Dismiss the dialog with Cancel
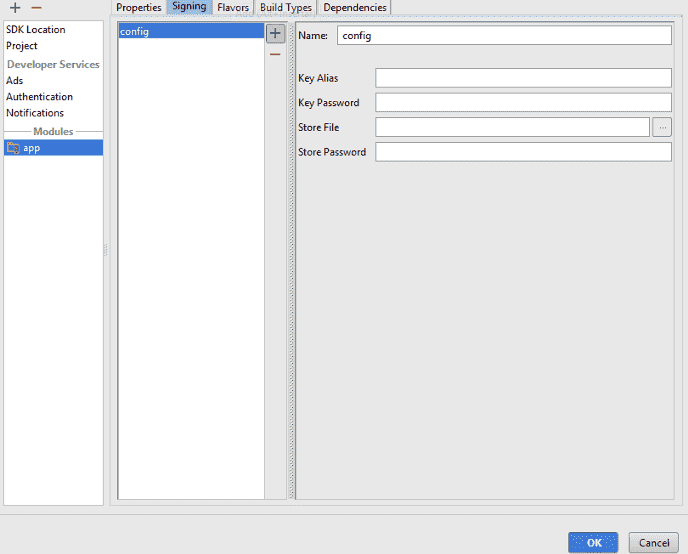Screen dimensions: 688x554 [653, 543]
